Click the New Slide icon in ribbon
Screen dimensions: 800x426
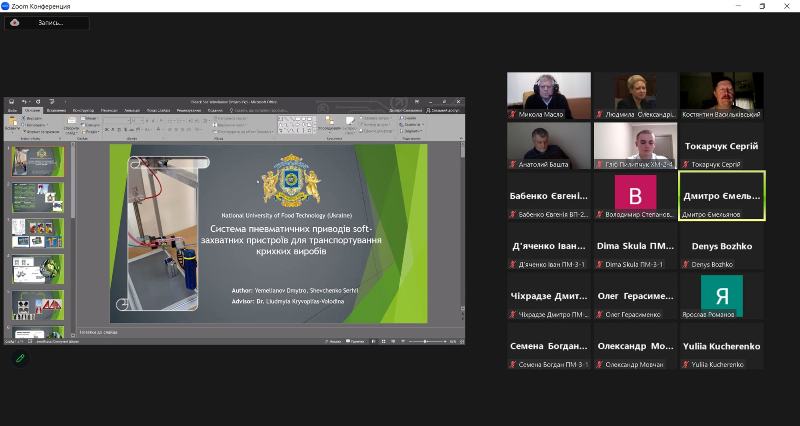(72, 121)
